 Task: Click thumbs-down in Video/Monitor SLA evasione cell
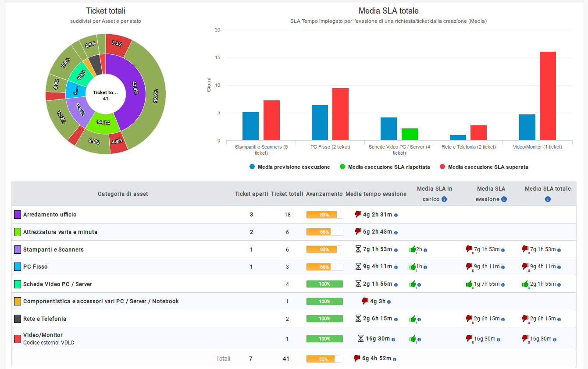click(x=470, y=338)
